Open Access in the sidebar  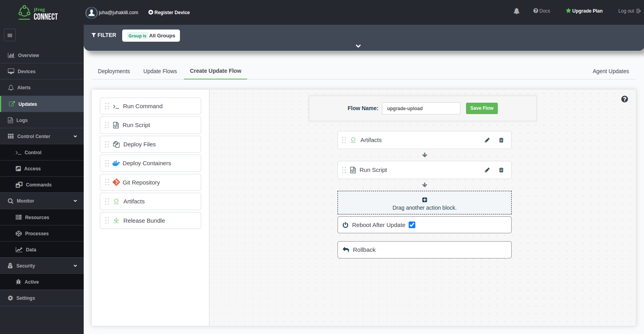(x=42, y=169)
